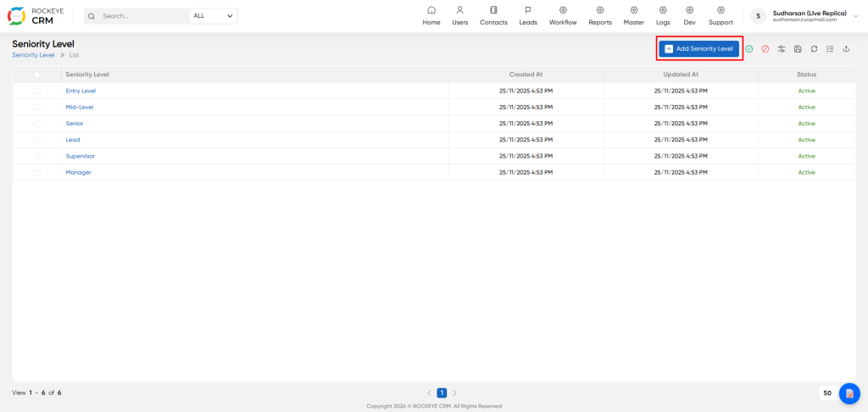Check the Supervisor row checkbox
Screen dimensions: 868x412
click(x=37, y=156)
